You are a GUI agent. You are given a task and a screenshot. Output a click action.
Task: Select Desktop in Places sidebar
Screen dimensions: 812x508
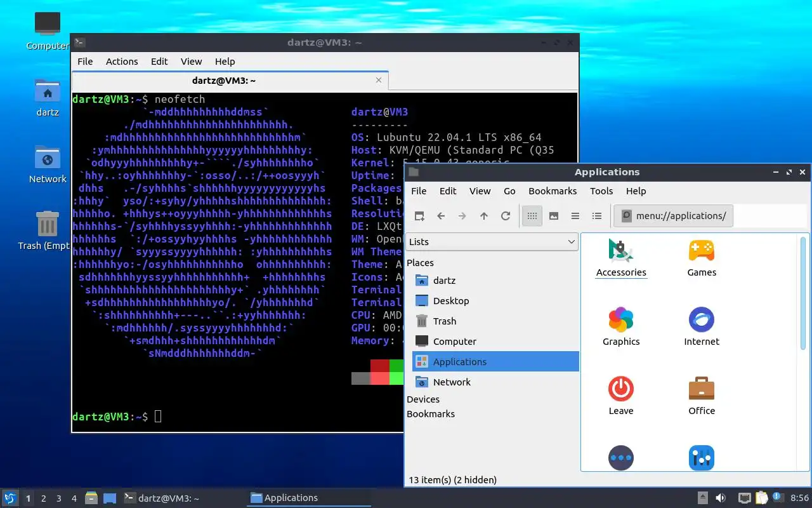[x=495, y=300]
